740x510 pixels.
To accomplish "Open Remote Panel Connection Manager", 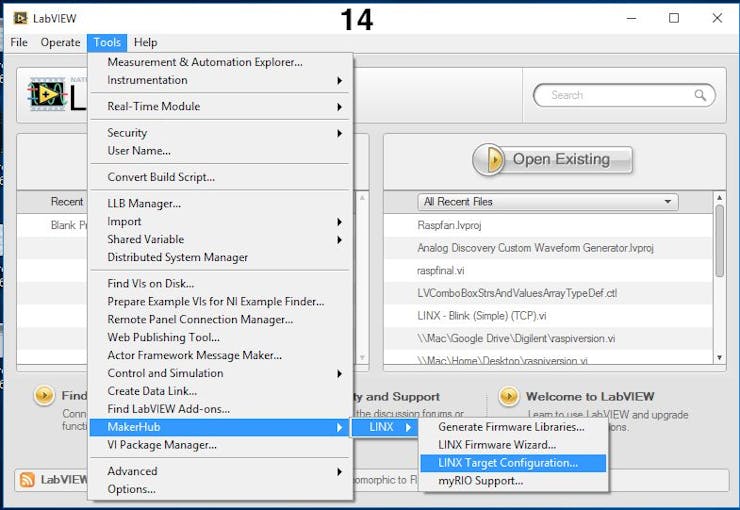I will tap(221, 320).
